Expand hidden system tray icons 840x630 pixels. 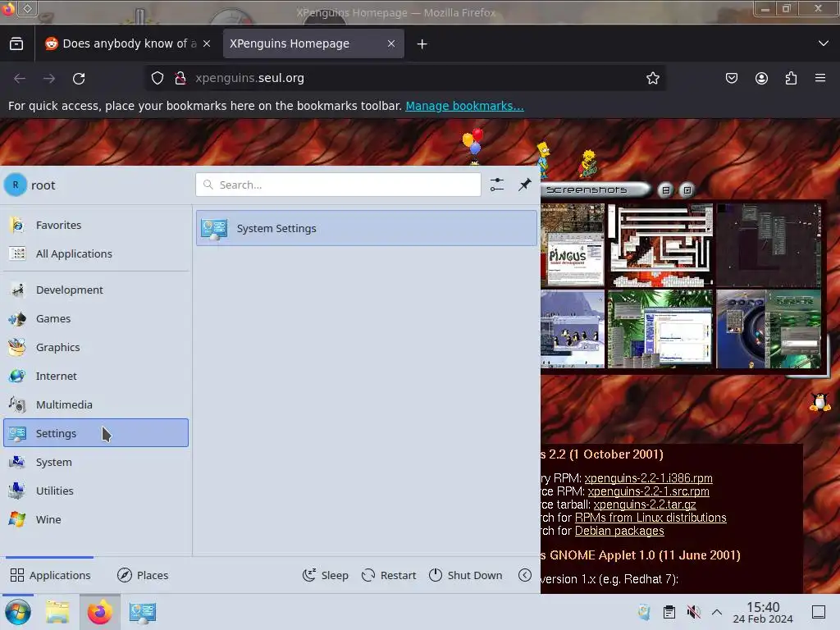click(x=717, y=612)
